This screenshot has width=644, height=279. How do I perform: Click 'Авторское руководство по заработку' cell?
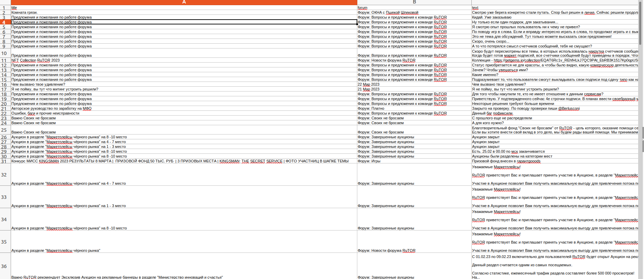coord(51,109)
